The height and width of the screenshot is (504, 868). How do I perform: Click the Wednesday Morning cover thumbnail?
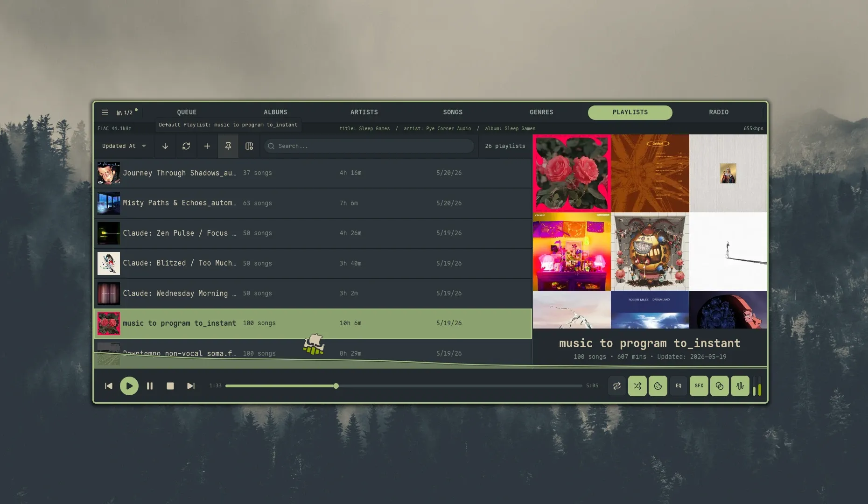click(109, 294)
